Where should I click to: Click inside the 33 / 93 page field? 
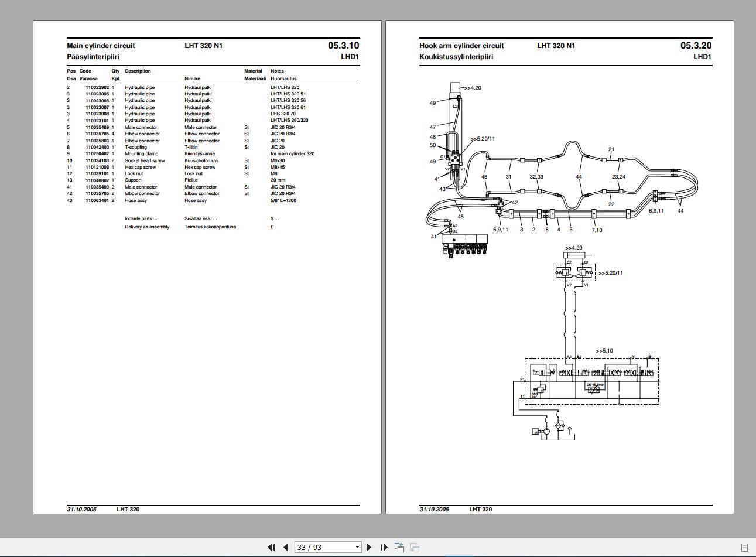pos(316,546)
